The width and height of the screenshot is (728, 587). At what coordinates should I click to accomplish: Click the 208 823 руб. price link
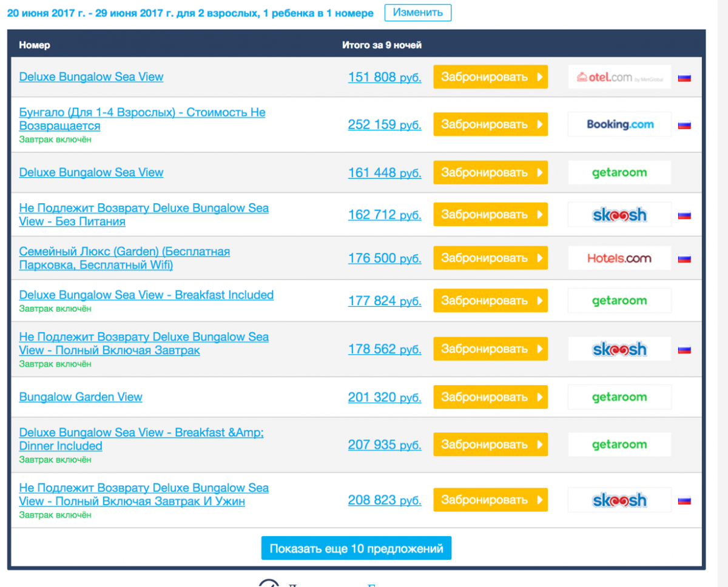click(x=384, y=500)
